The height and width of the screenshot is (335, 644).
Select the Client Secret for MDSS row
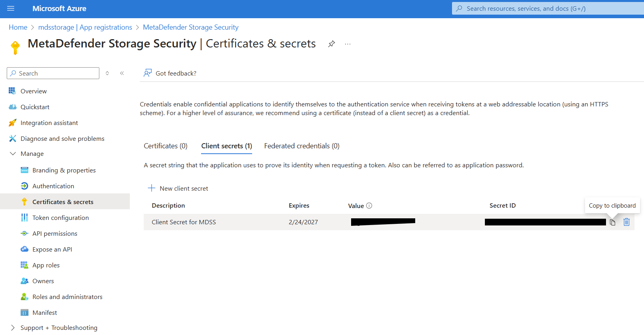click(389, 222)
